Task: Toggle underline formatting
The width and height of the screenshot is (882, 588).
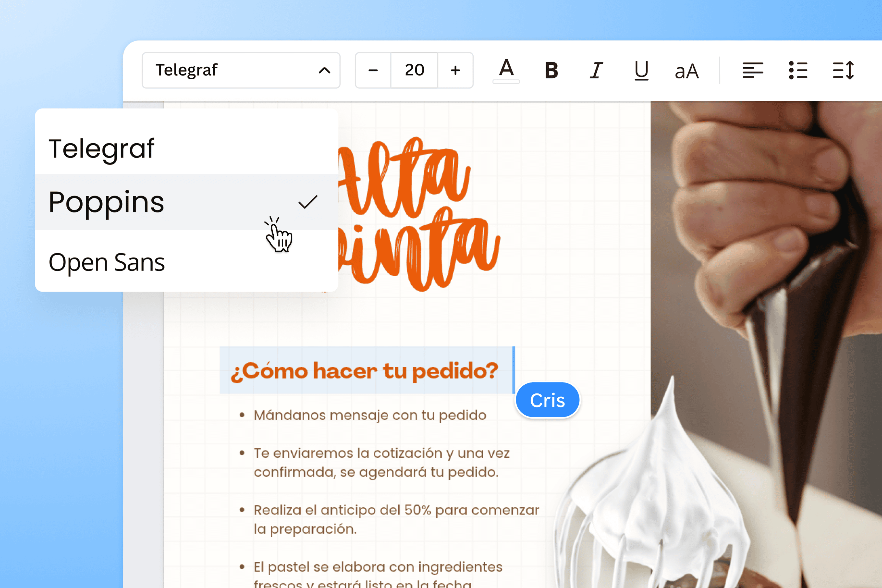Action: point(642,71)
